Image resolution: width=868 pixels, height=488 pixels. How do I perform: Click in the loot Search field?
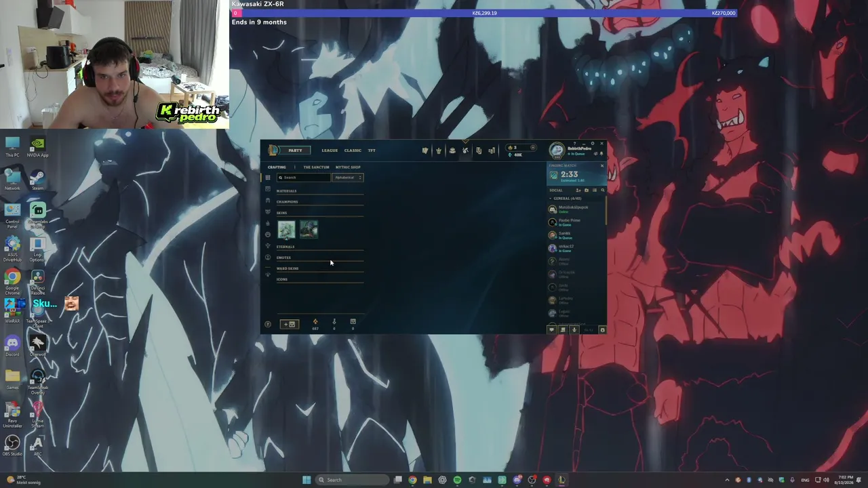[x=303, y=178]
